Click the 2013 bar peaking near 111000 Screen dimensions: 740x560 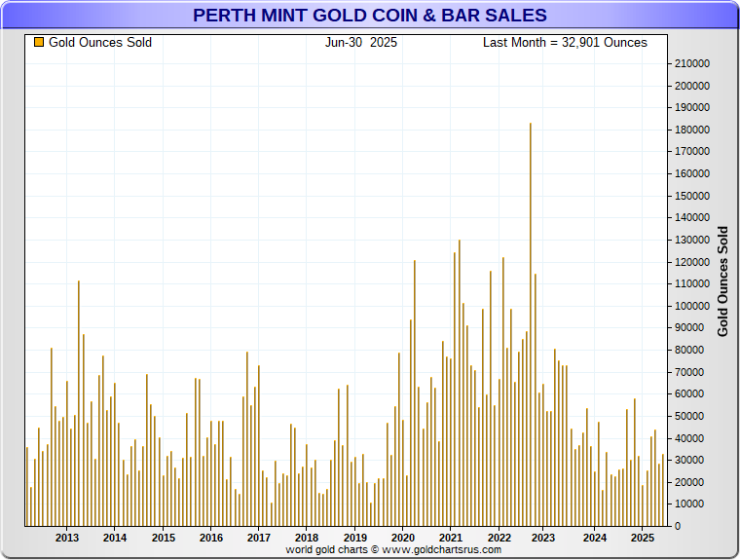[x=79, y=403]
